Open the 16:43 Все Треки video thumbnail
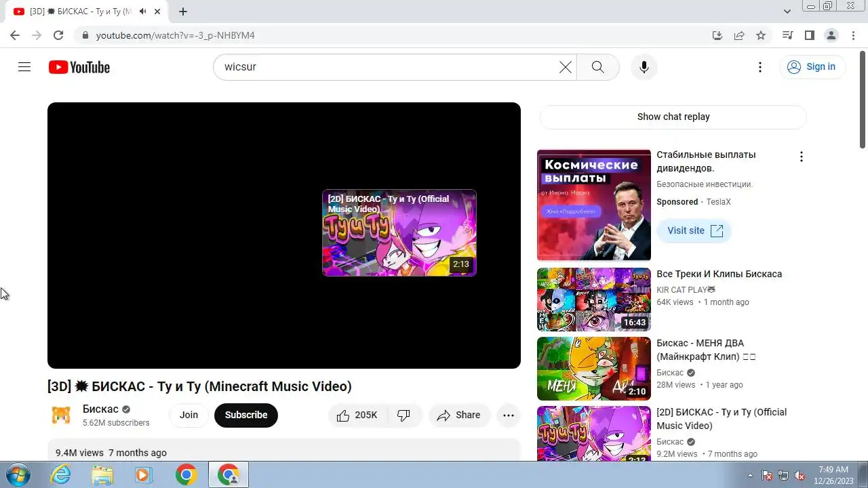Viewport: 868px width, 488px height. click(594, 300)
